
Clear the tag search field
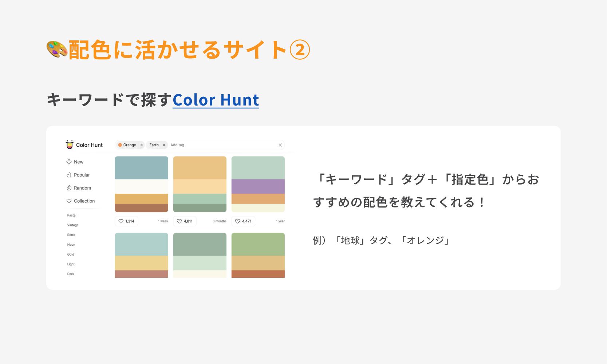pyautogui.click(x=280, y=145)
